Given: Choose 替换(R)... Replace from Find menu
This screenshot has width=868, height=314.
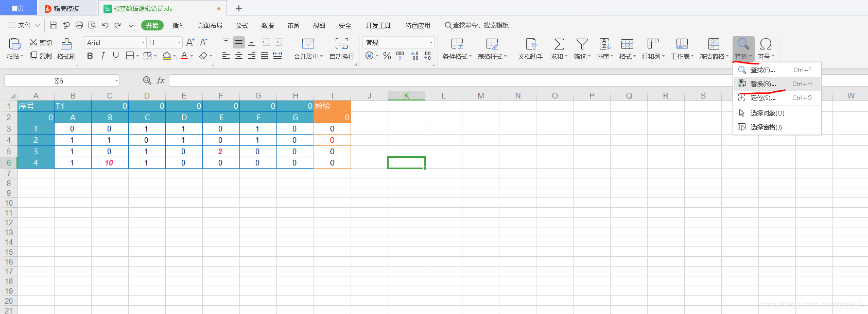Looking at the screenshot, I should (777, 84).
